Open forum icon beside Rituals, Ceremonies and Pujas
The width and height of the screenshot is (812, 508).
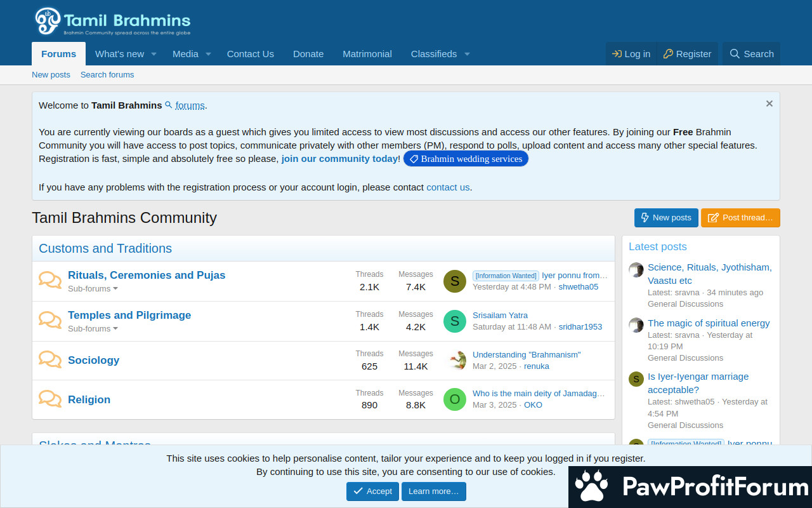click(x=50, y=281)
